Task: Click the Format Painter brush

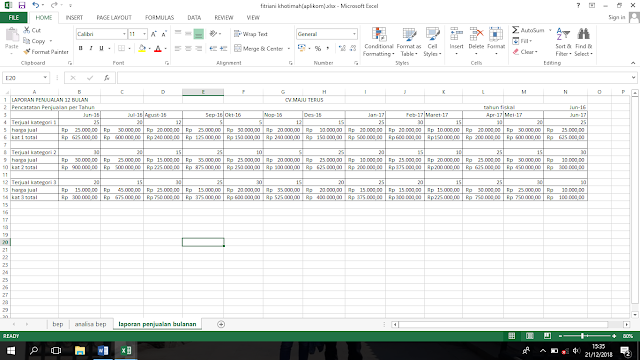Action: [46, 52]
